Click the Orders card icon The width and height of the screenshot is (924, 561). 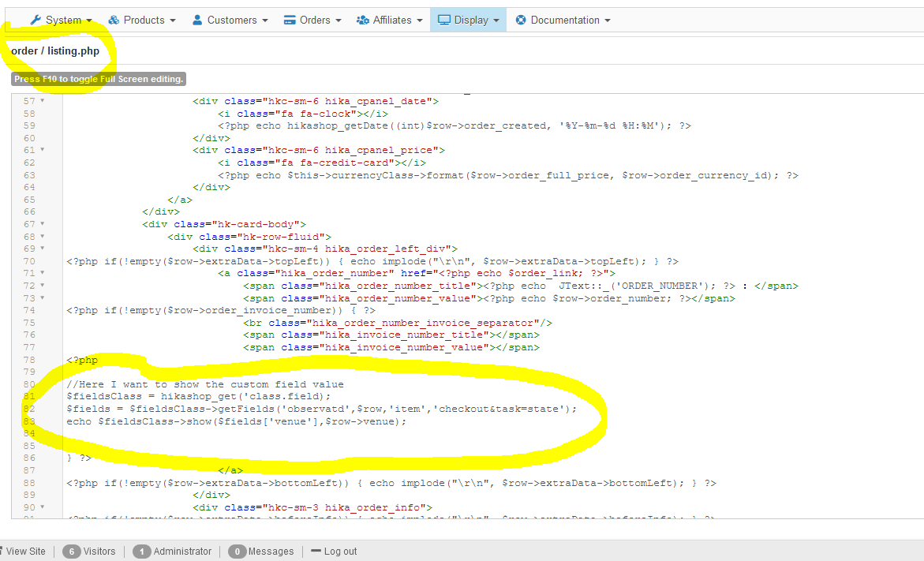(290, 20)
